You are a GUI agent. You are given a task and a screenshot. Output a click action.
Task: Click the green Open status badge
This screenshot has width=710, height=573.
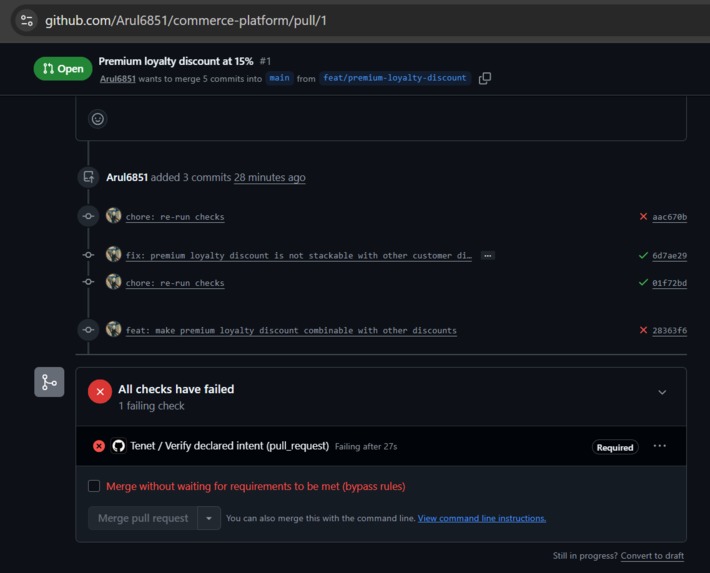[x=63, y=69]
